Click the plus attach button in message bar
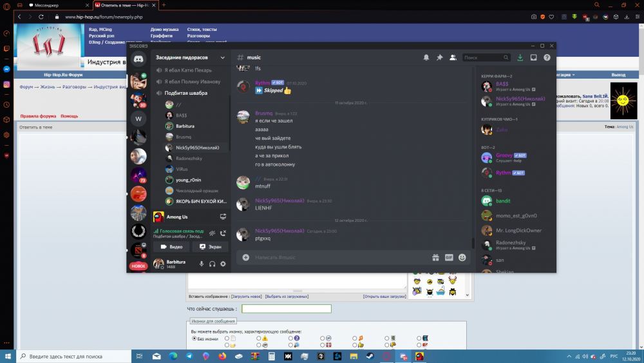 coord(245,257)
